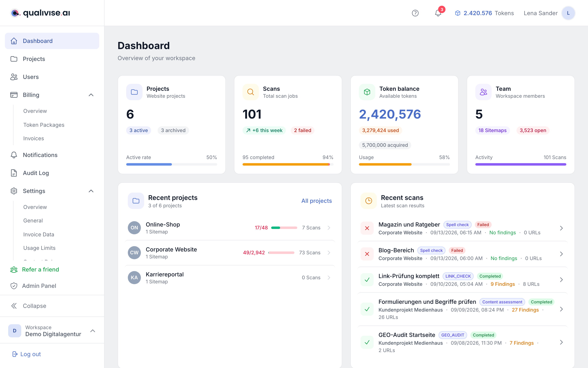The height and width of the screenshot is (368, 588).
Task: Click the token Usage progress bar
Action: (x=404, y=165)
